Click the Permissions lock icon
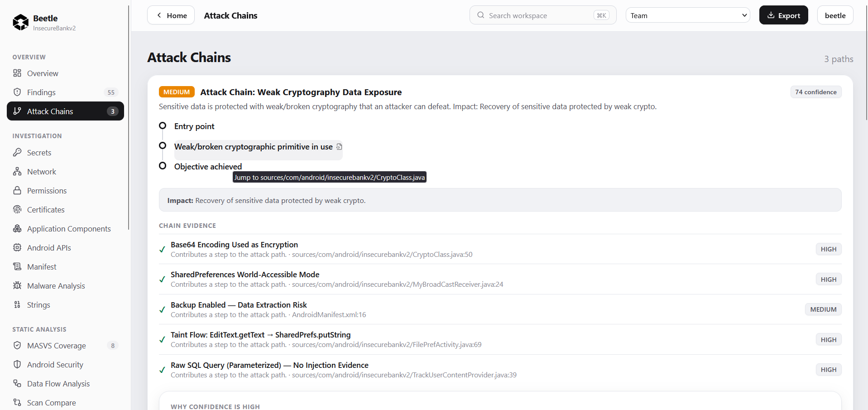Screen dimensions: 868x410 (17, 190)
